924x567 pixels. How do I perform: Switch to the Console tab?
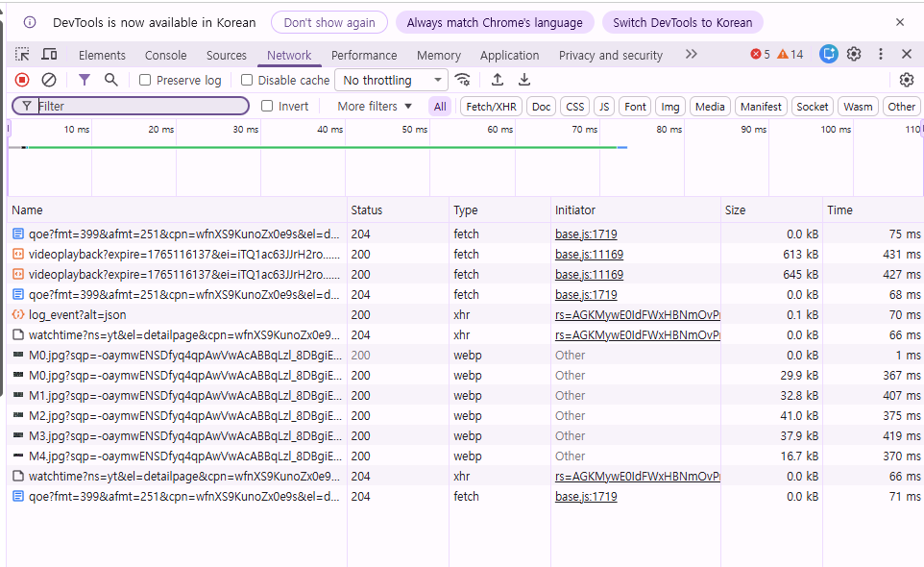(x=165, y=56)
